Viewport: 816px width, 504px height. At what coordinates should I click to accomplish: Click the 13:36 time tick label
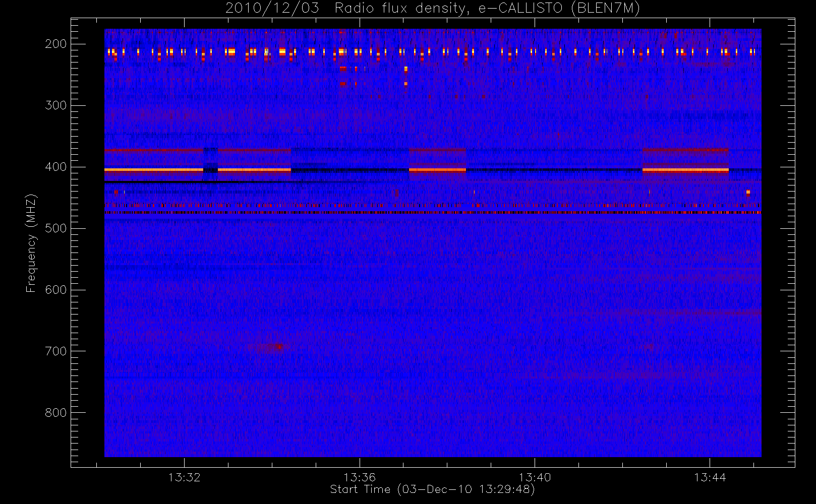coord(360,477)
